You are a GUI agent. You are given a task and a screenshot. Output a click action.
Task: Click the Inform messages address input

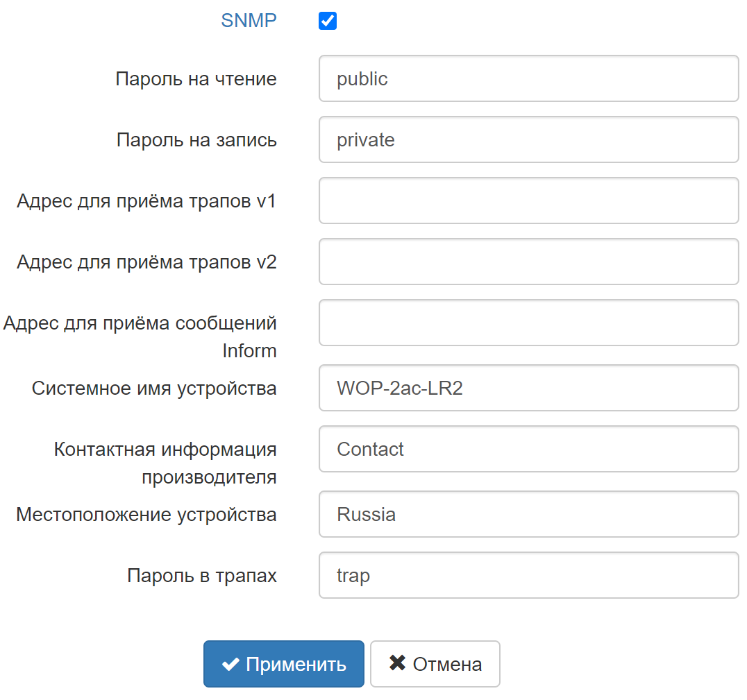click(x=528, y=323)
